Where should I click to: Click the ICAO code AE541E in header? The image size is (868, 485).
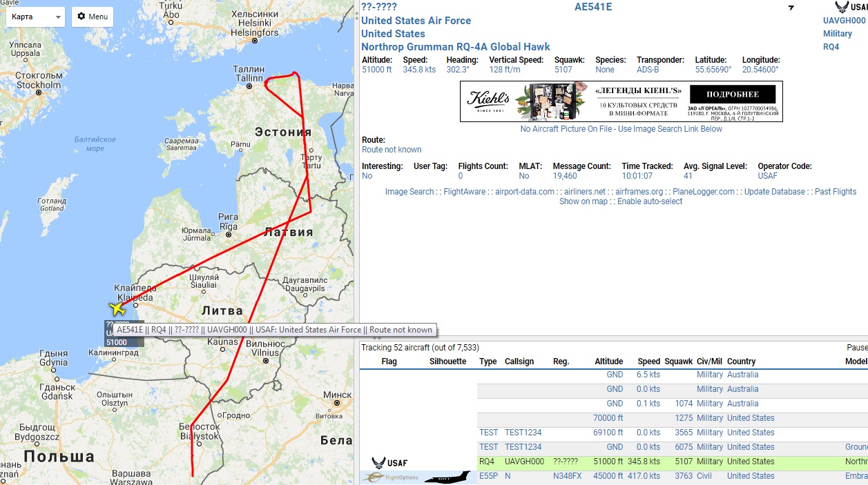click(593, 7)
